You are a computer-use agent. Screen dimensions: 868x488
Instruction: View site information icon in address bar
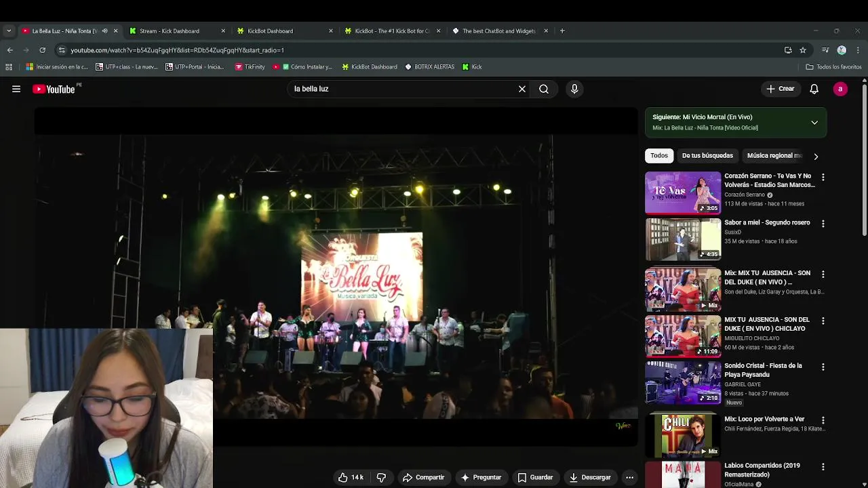pos(62,49)
